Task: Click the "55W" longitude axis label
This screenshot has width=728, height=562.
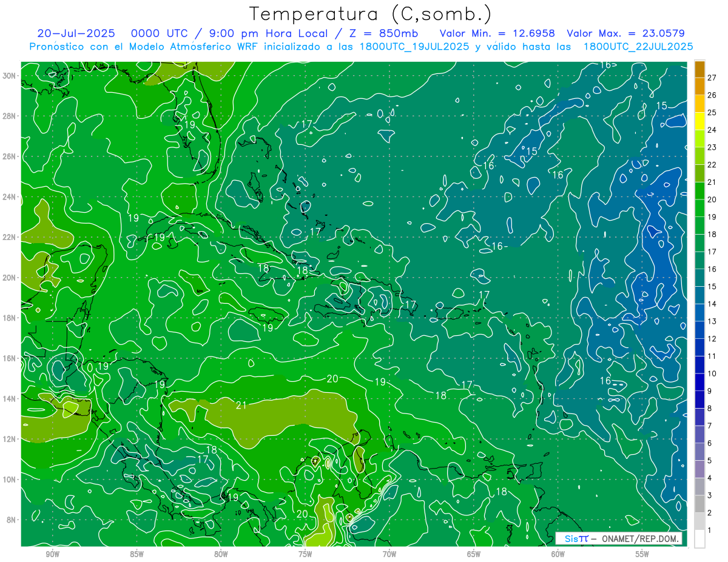Action: [642, 554]
